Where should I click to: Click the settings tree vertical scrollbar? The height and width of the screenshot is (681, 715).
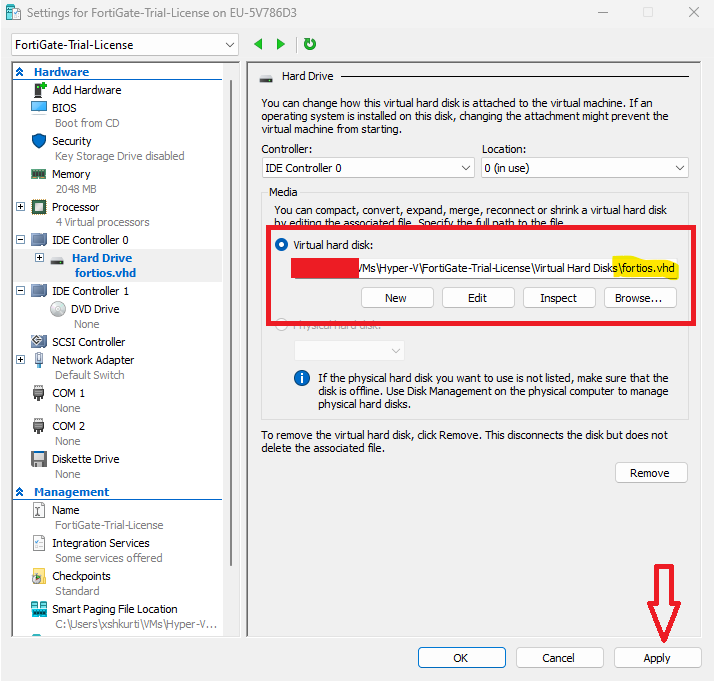point(231,322)
